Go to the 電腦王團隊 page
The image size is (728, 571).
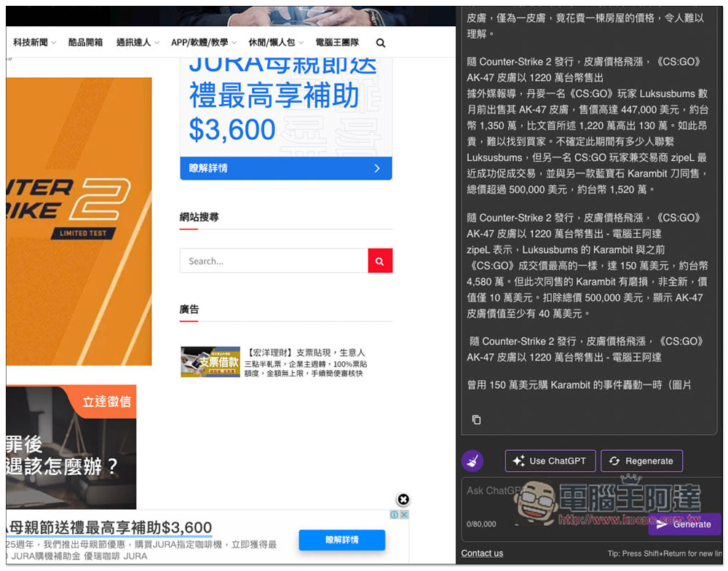click(337, 43)
